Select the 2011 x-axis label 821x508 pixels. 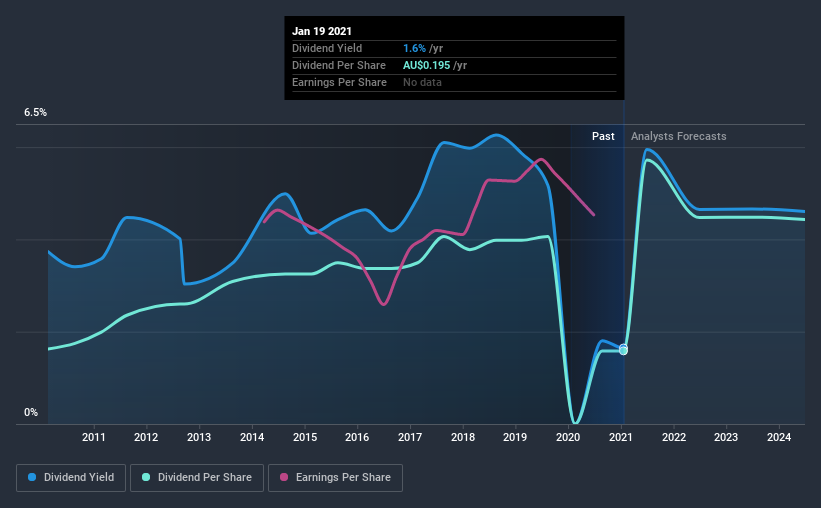coord(94,437)
